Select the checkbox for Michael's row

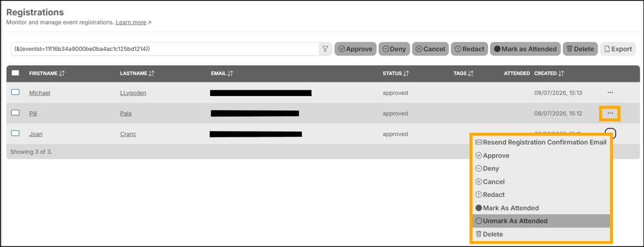15,92
